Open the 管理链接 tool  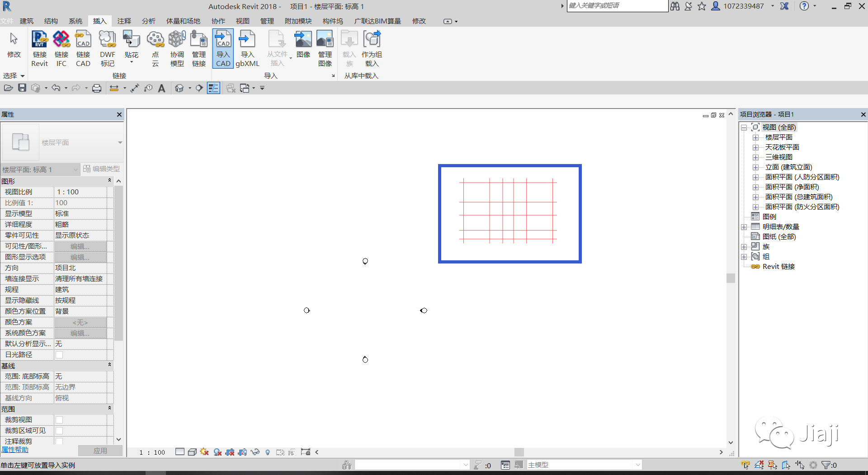[x=199, y=49]
